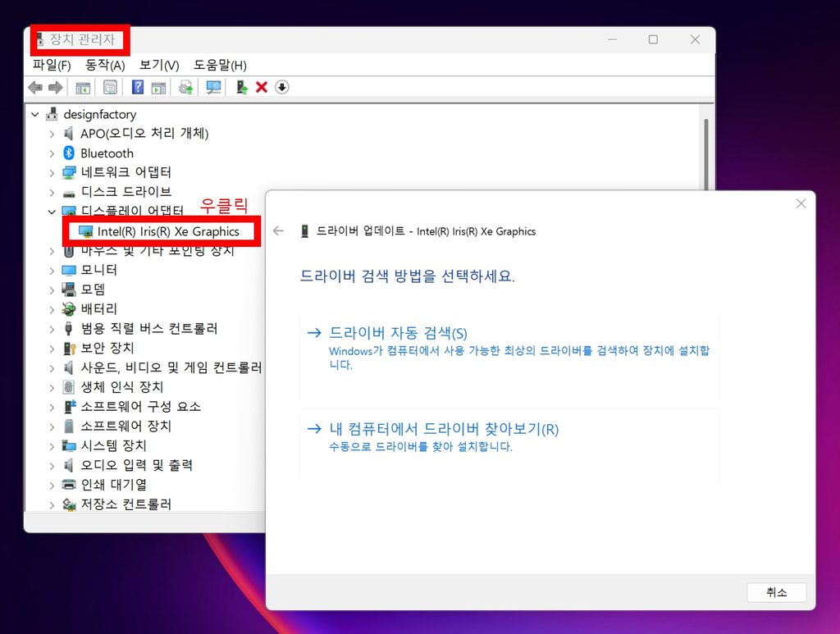840x634 pixels.
Task: Click the designfactory computer icon
Action: 52,113
